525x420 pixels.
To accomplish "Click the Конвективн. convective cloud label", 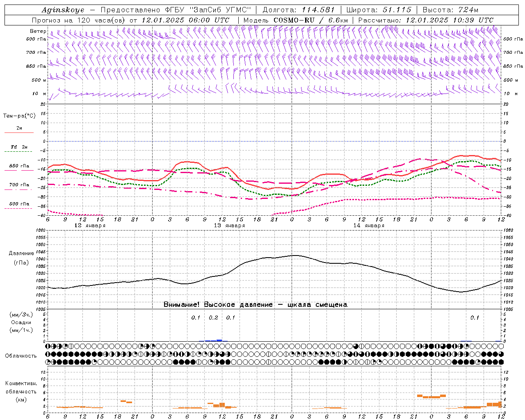I will click(x=21, y=383).
